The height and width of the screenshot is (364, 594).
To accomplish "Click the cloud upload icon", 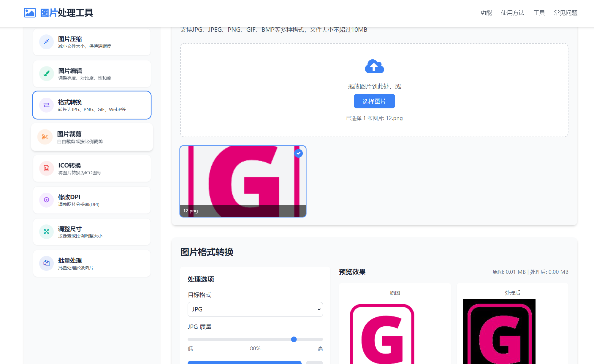I will [374, 67].
